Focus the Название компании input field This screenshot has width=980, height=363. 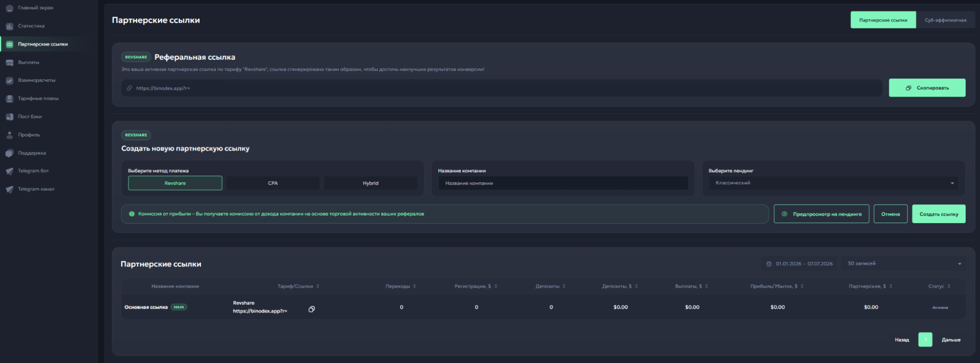563,183
